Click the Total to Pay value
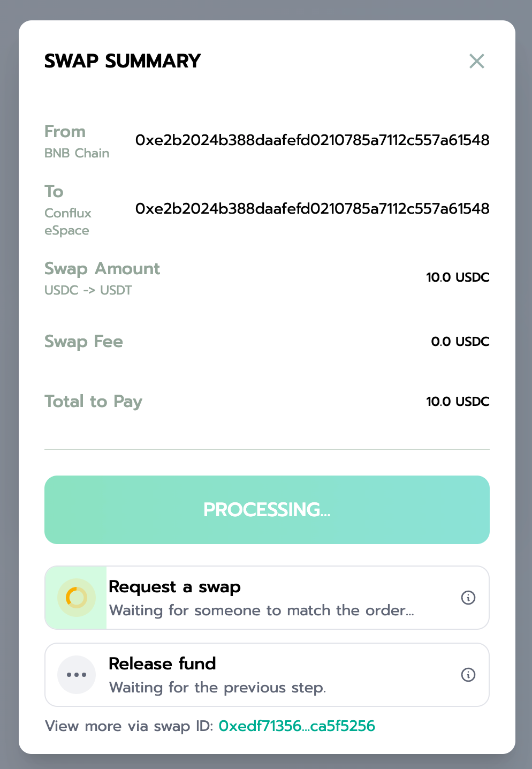Viewport: 532px width, 769px height. click(457, 402)
